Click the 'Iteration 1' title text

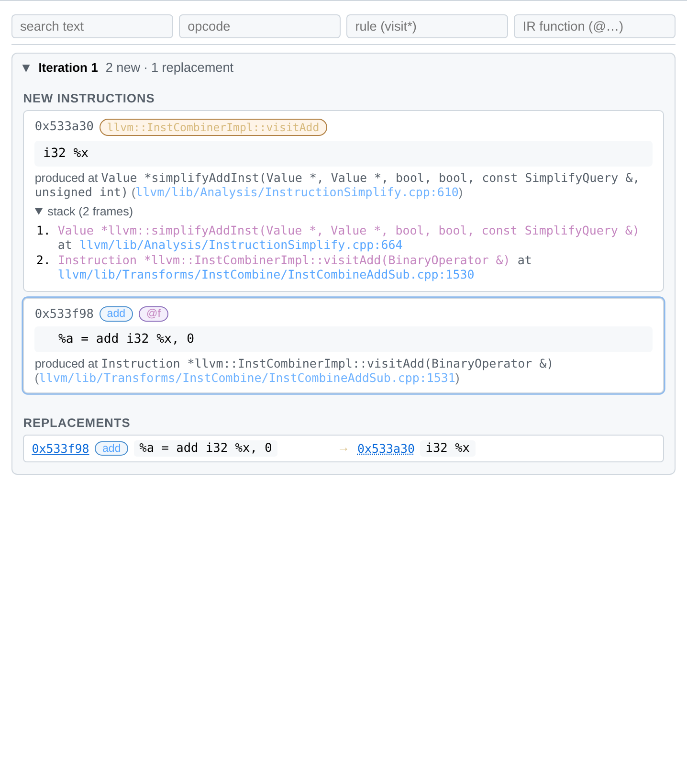[68, 68]
